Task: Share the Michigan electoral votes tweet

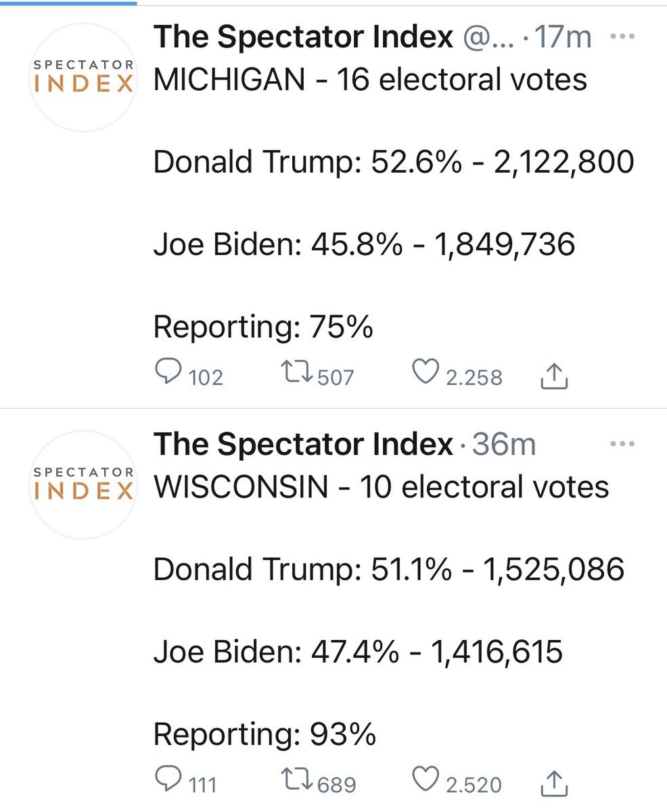Action: 554,375
